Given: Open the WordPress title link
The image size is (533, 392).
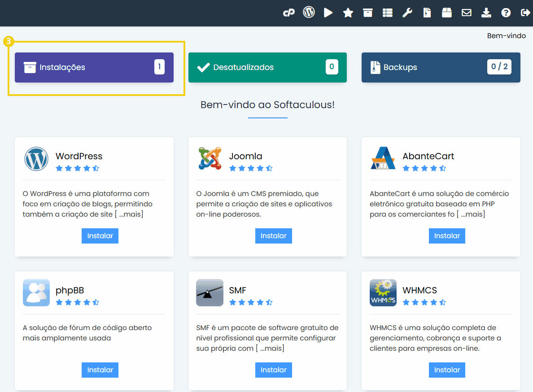Looking at the screenshot, I should (x=79, y=156).
